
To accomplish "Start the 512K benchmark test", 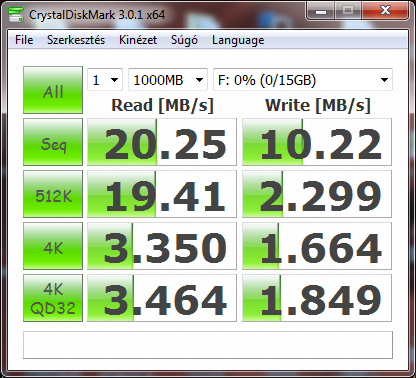I will [x=53, y=194].
